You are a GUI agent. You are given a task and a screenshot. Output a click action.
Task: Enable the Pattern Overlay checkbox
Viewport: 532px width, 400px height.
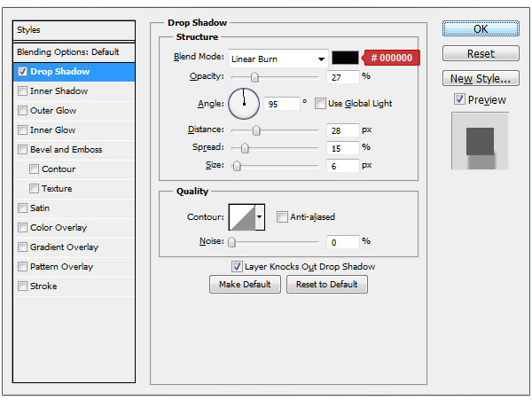click(22, 267)
